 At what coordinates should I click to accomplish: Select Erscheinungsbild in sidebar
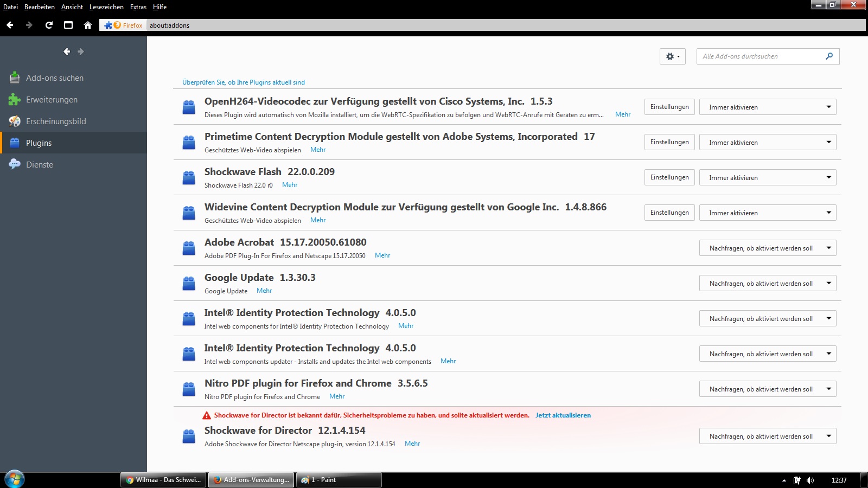click(73, 121)
